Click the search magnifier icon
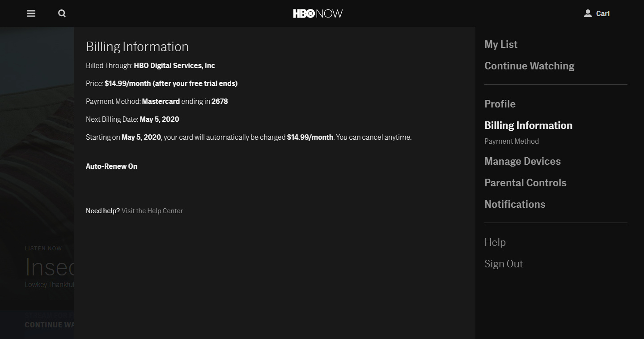This screenshot has width=644, height=339. 62,13
